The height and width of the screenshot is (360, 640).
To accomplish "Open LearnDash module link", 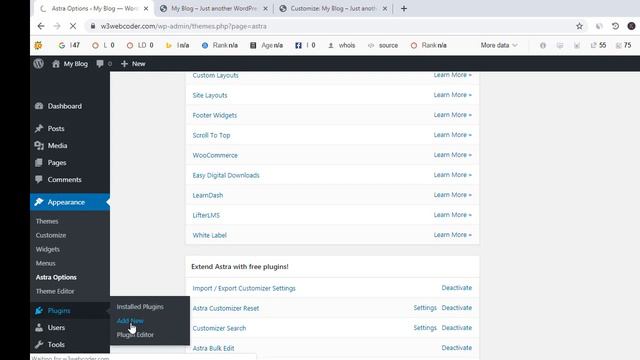I will click(x=208, y=196).
